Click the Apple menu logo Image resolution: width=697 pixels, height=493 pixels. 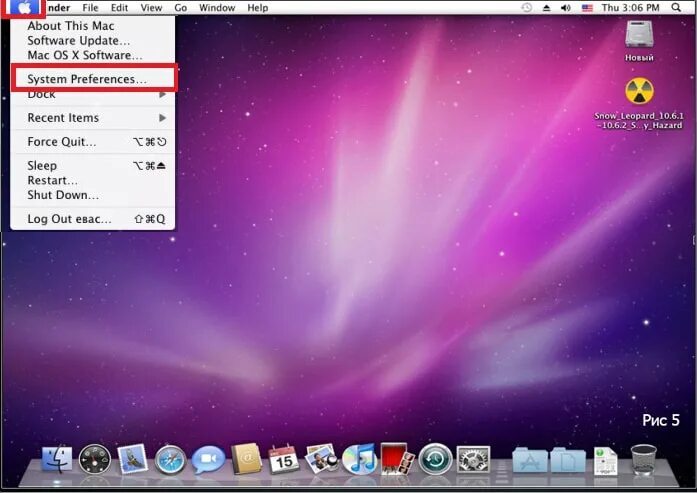click(x=24, y=8)
